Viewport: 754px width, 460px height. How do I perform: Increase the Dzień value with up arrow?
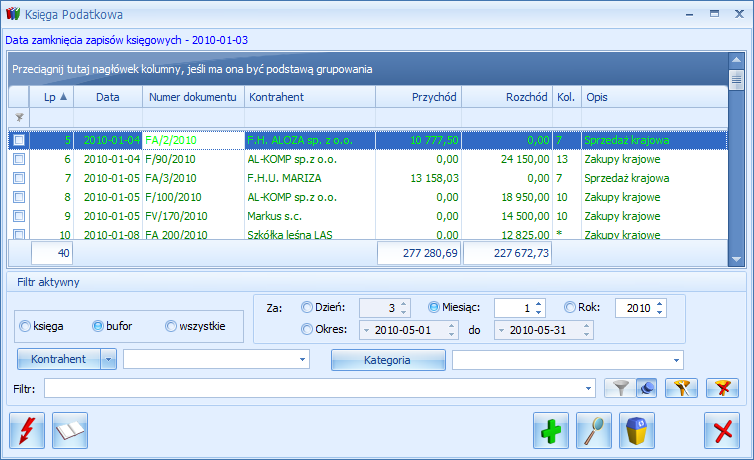click(x=403, y=304)
